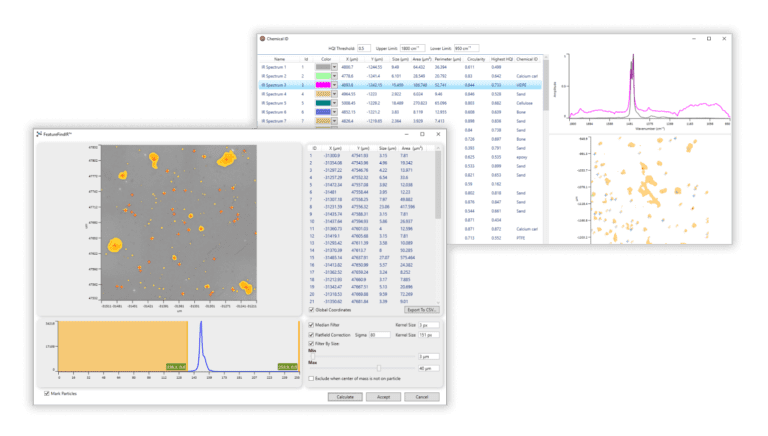Viewport: 768px width, 436px height.
Task: Click the Chemical ID window app icon
Action: click(x=263, y=39)
